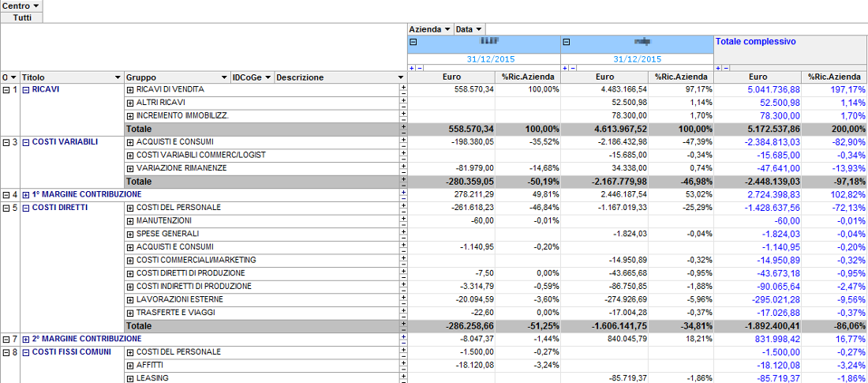Select cell value -8.047,37
The height and width of the screenshot is (383, 868).
click(477, 339)
